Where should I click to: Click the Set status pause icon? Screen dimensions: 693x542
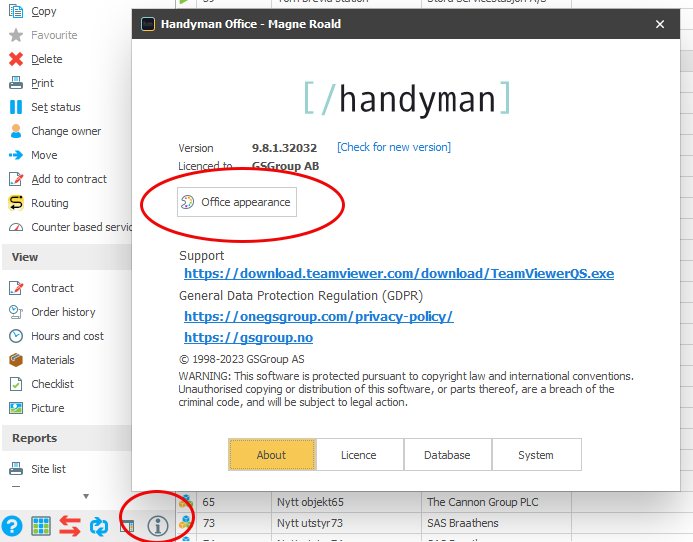(x=16, y=107)
